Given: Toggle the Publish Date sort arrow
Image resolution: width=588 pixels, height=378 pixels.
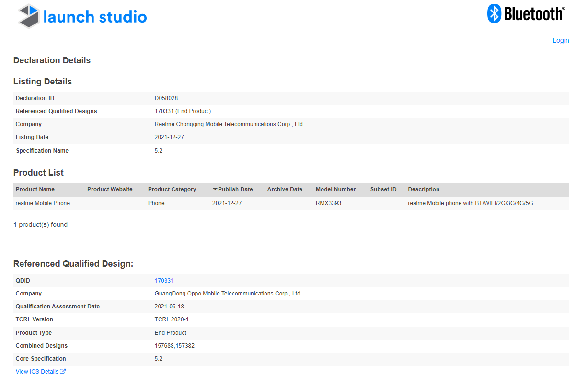Looking at the screenshot, I should tap(215, 189).
